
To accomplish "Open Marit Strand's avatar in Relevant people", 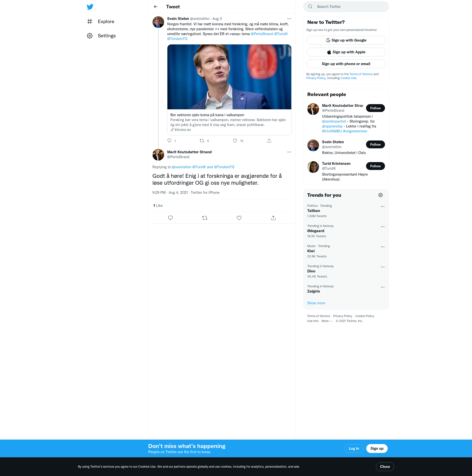I will [x=313, y=109].
